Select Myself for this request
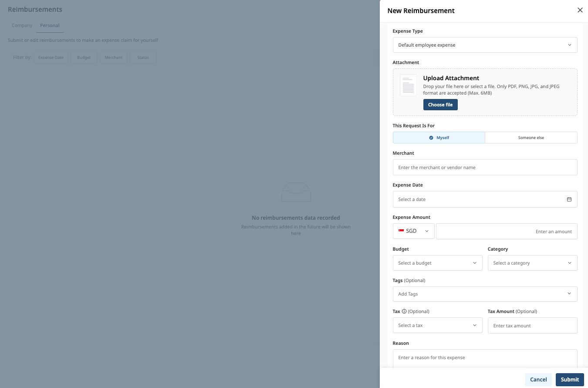This screenshot has height=388, width=588. point(439,137)
